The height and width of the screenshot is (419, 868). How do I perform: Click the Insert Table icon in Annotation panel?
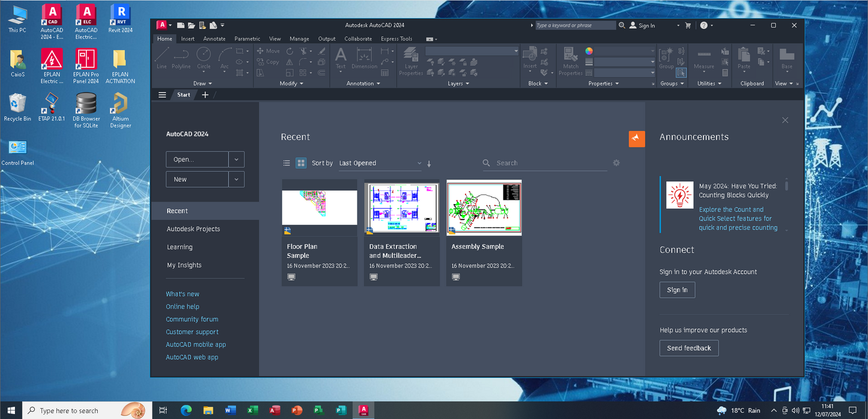[385, 73]
